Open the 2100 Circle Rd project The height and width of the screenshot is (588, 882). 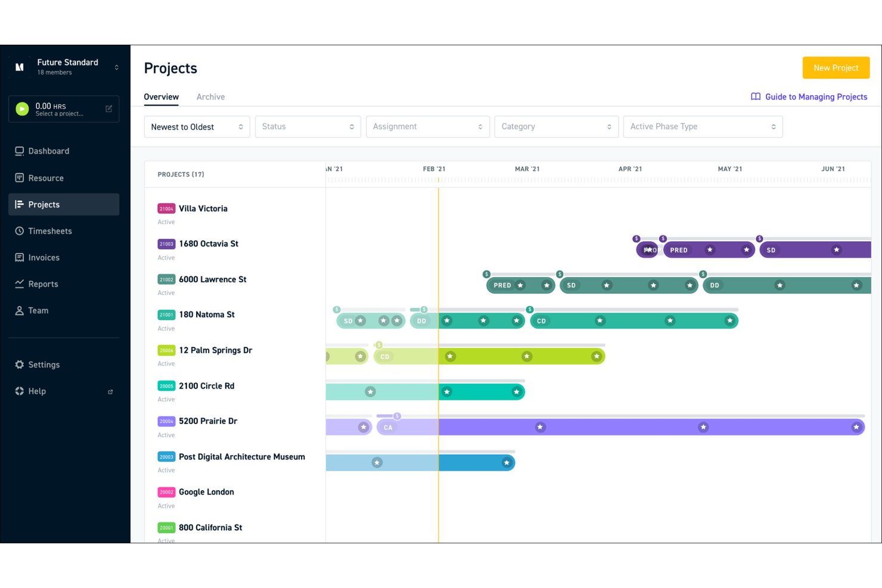(x=207, y=386)
